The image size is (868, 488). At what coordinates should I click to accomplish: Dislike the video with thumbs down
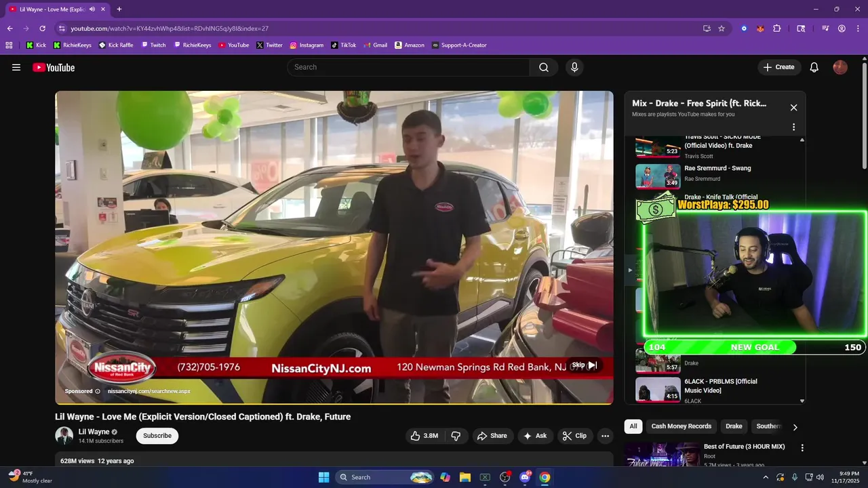[x=456, y=436]
